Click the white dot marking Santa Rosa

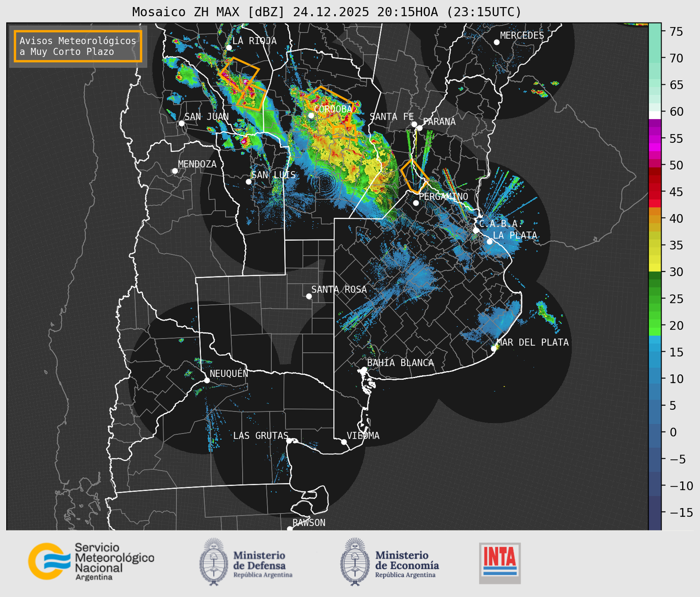[309, 296]
